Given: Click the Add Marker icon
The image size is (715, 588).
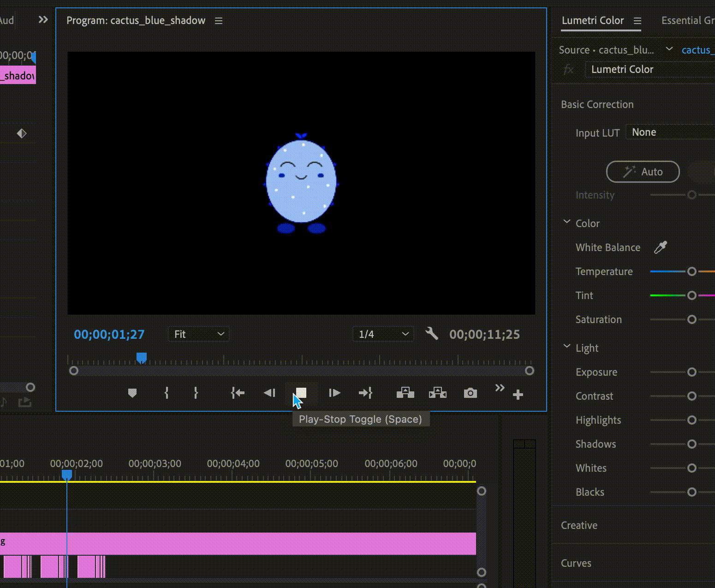Looking at the screenshot, I should click(x=132, y=393).
